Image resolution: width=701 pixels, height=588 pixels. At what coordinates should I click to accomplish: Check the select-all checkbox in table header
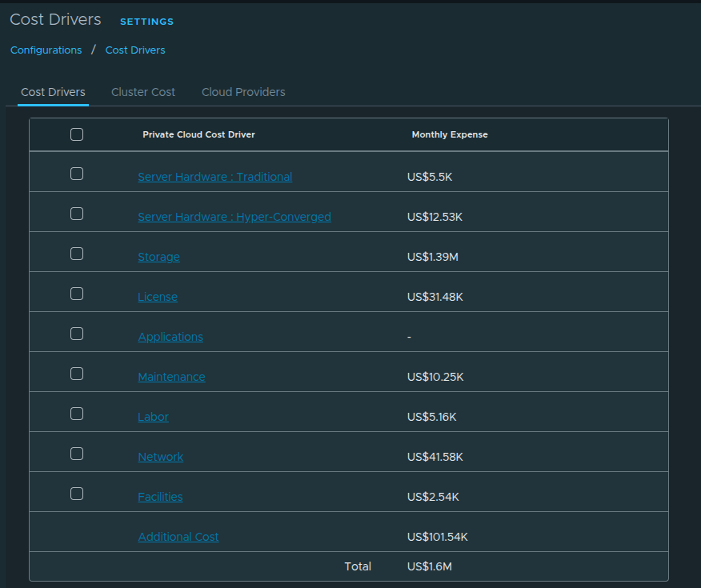(76, 134)
